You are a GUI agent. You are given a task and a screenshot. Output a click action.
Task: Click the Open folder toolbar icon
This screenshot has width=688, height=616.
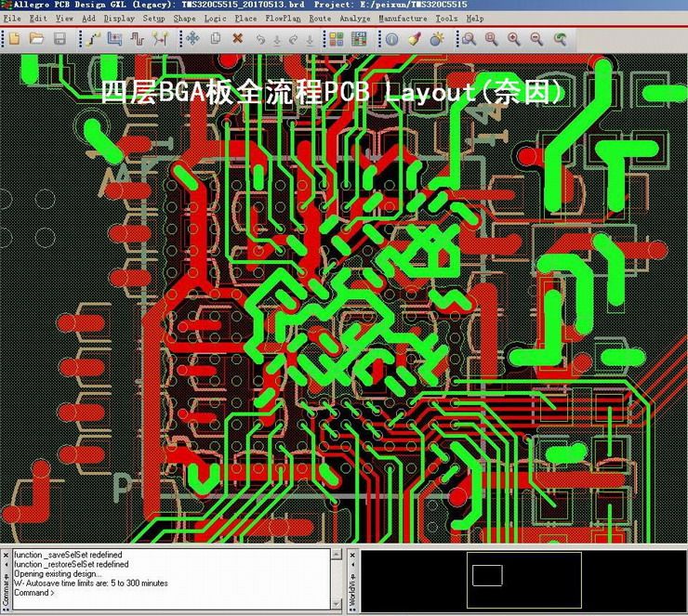[x=37, y=39]
